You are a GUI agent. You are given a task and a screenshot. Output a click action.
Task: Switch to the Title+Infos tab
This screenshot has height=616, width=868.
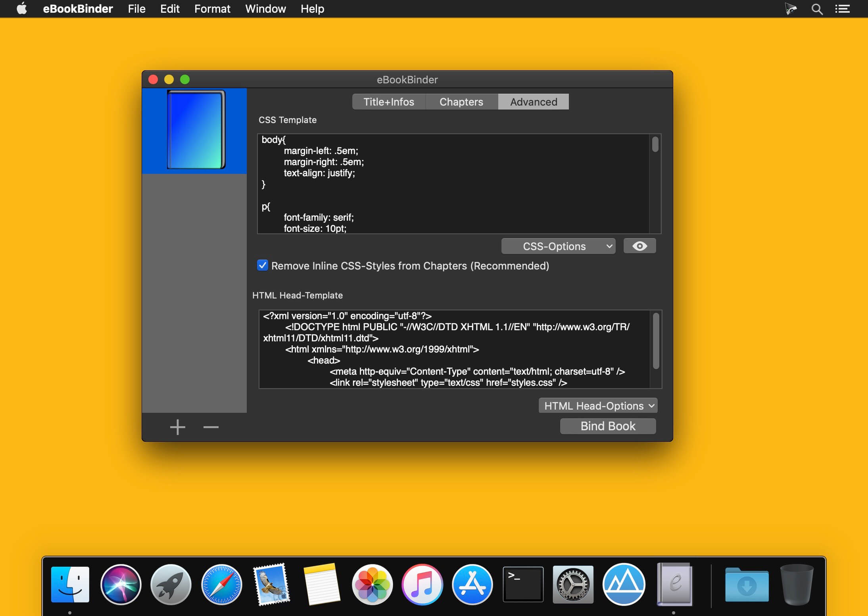click(388, 102)
